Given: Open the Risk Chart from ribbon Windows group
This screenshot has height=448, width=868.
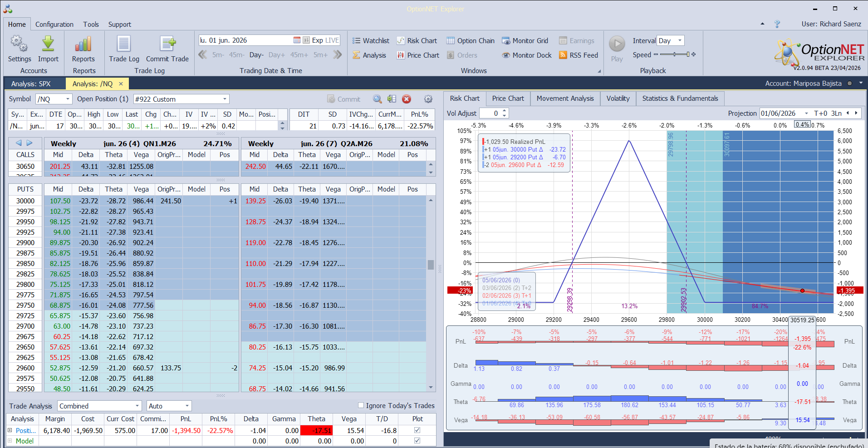Looking at the screenshot, I should tap(417, 41).
